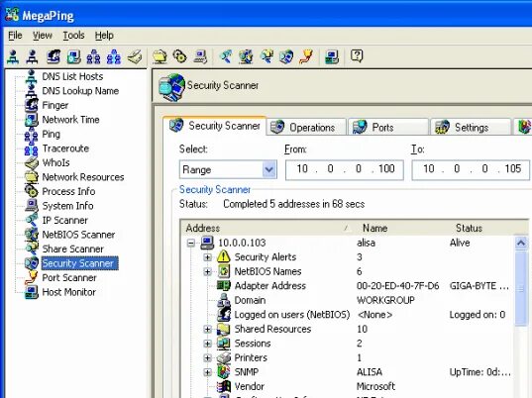Click the WORKGROUP domain value
Screen dimensions: 532x398
pyautogui.click(x=385, y=300)
